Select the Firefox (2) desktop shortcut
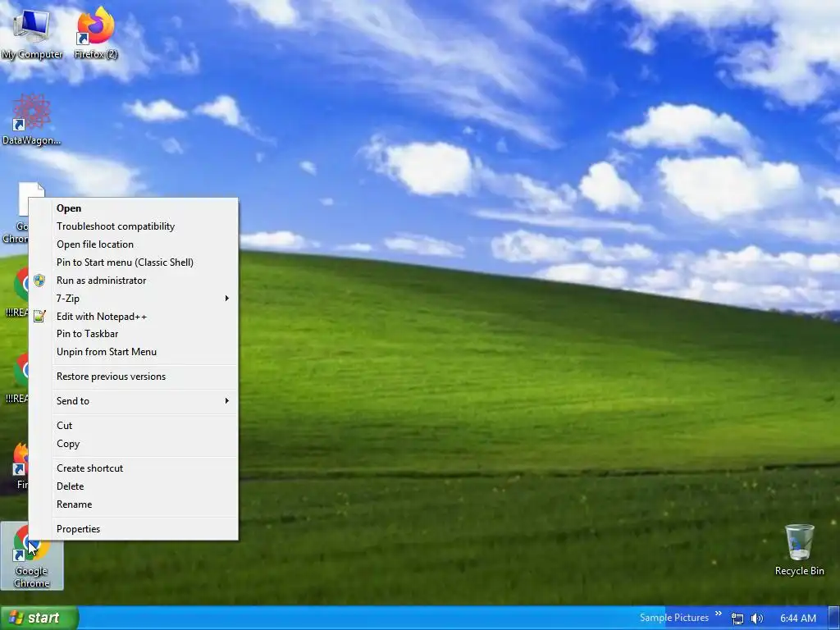840x630 pixels. [x=96, y=33]
